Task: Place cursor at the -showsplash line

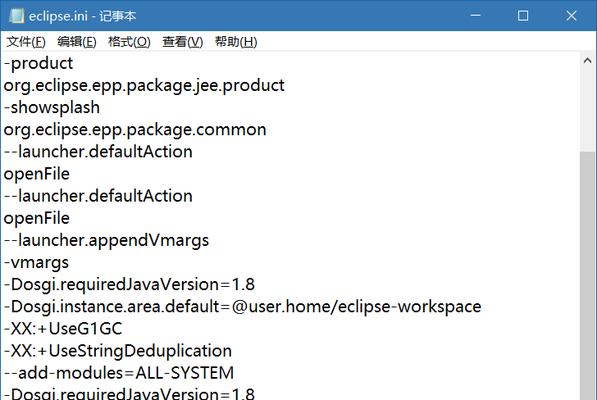Action: coord(52,108)
